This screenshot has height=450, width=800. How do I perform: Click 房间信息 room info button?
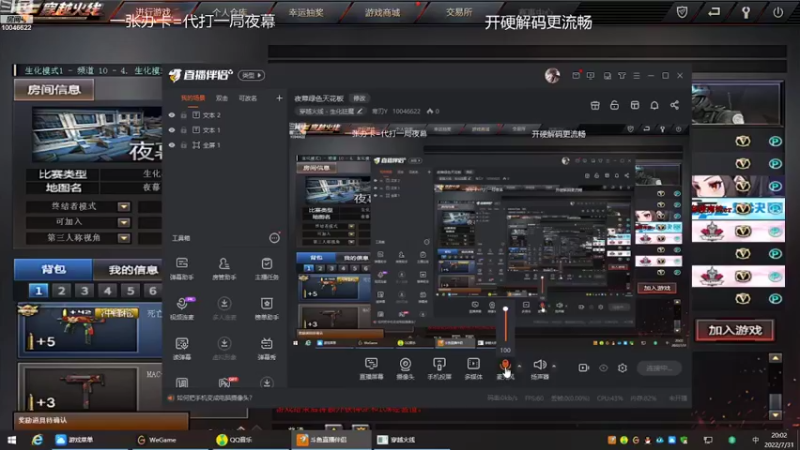[54, 90]
